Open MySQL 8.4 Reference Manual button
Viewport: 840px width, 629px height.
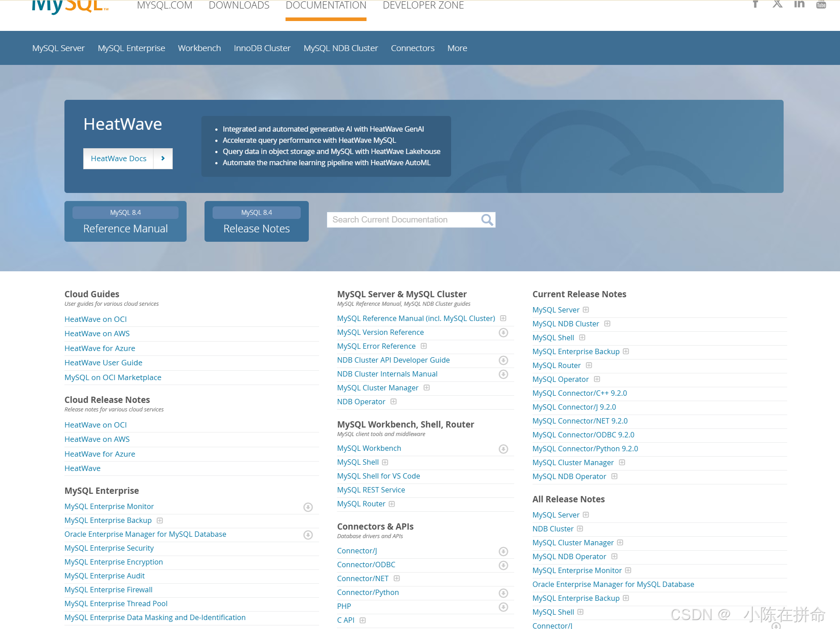125,221
